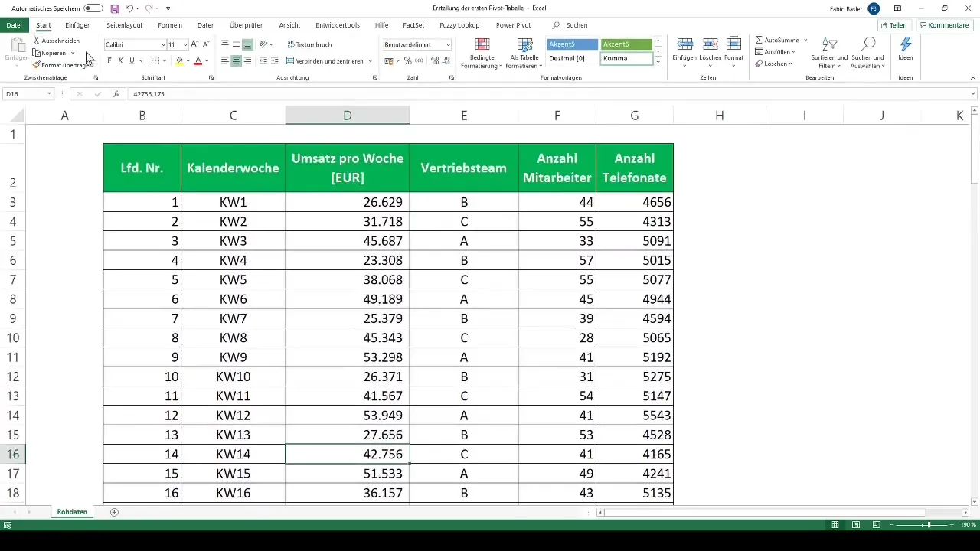
Task: Click the Kopieren button
Action: click(50, 53)
